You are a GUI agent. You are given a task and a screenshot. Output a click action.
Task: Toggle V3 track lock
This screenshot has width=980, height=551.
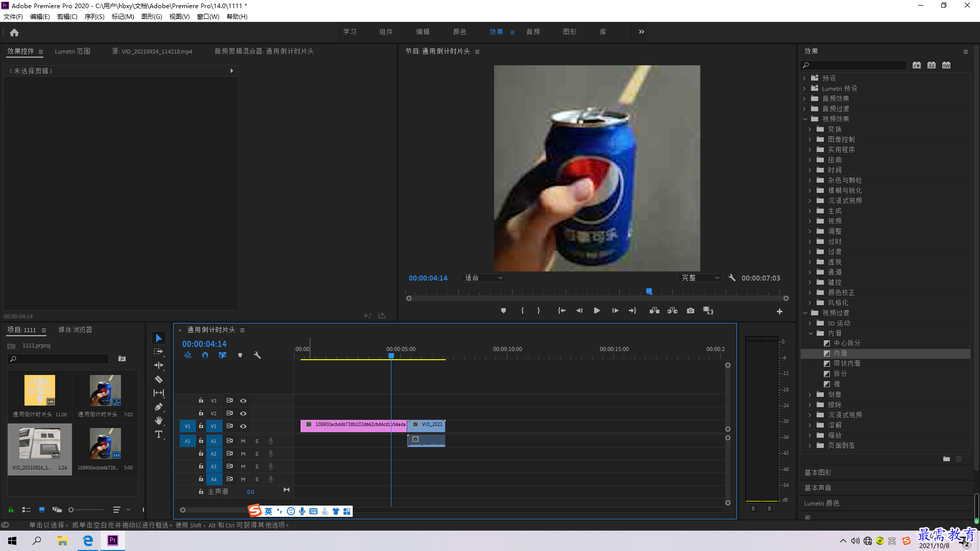pos(201,400)
